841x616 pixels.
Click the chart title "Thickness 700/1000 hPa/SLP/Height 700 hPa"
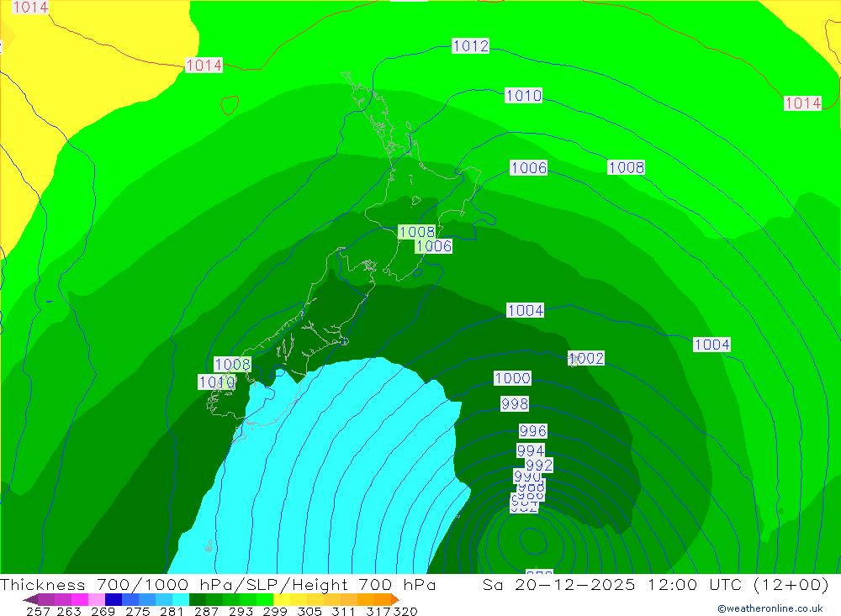[218, 585]
